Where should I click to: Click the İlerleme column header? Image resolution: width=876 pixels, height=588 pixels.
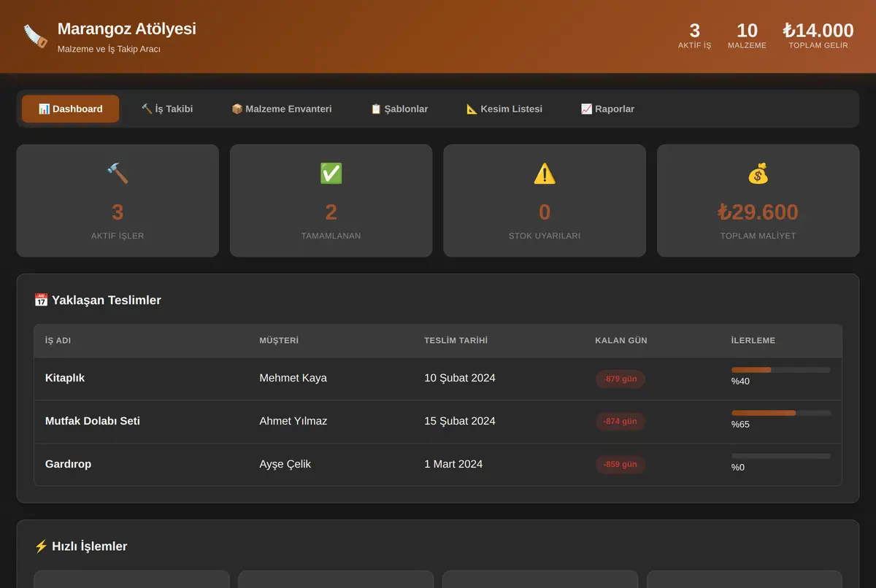pyautogui.click(x=753, y=341)
